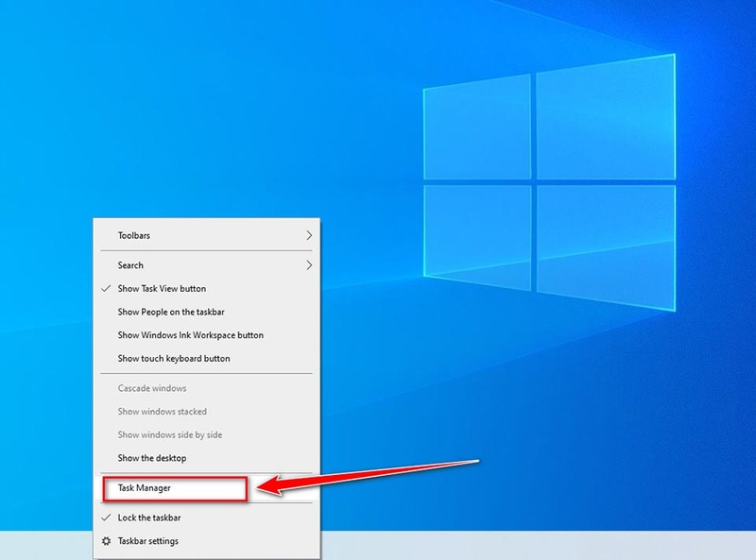756x560 pixels.
Task: Enable Show People on the taskbar
Action: 206,312
